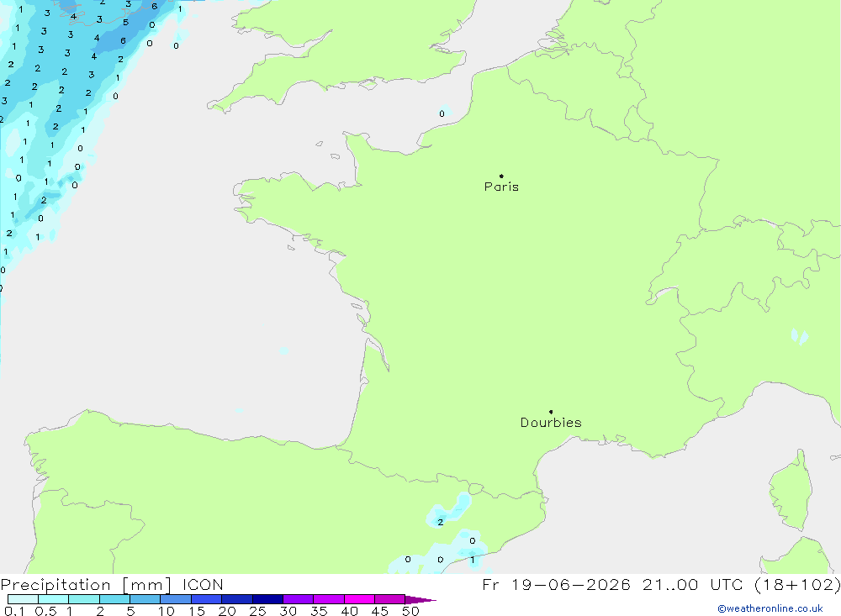This screenshot has height=616, width=841.
Task: Click the legend scale label "50"
Action: tap(410, 611)
